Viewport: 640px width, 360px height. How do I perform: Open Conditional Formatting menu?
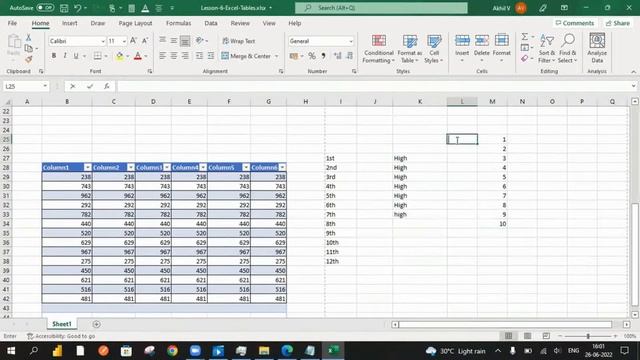coord(379,49)
